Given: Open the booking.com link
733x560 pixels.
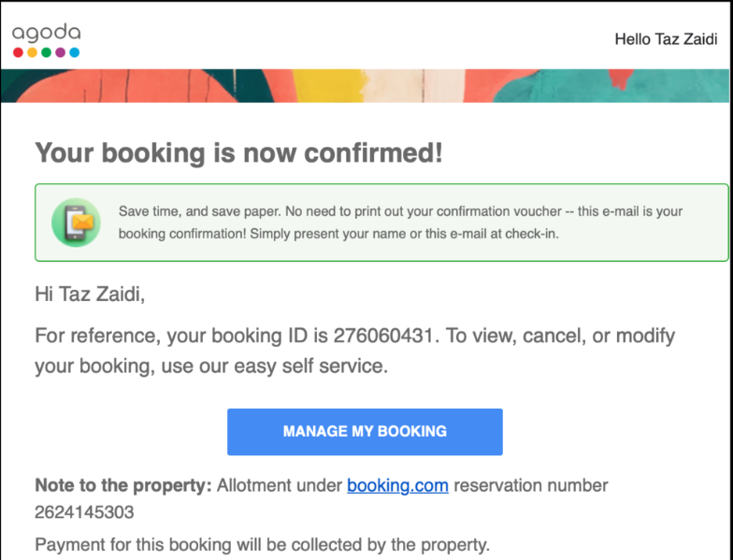Looking at the screenshot, I should pyautogui.click(x=397, y=485).
